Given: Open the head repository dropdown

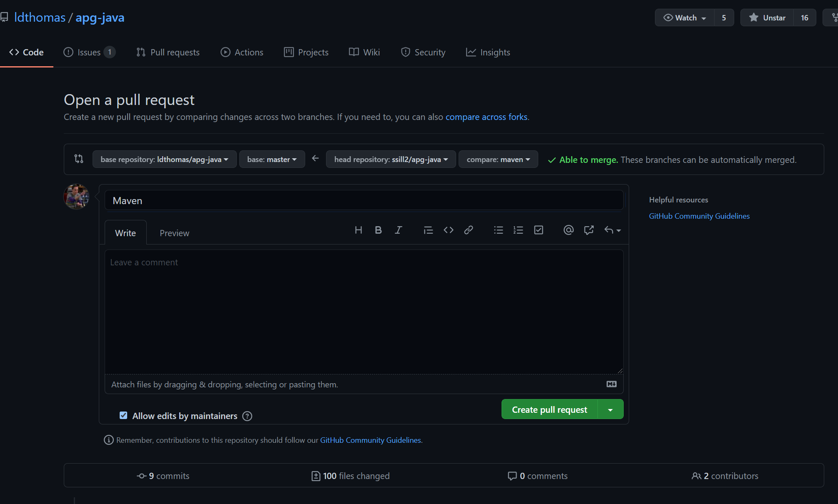Looking at the screenshot, I should pos(391,160).
